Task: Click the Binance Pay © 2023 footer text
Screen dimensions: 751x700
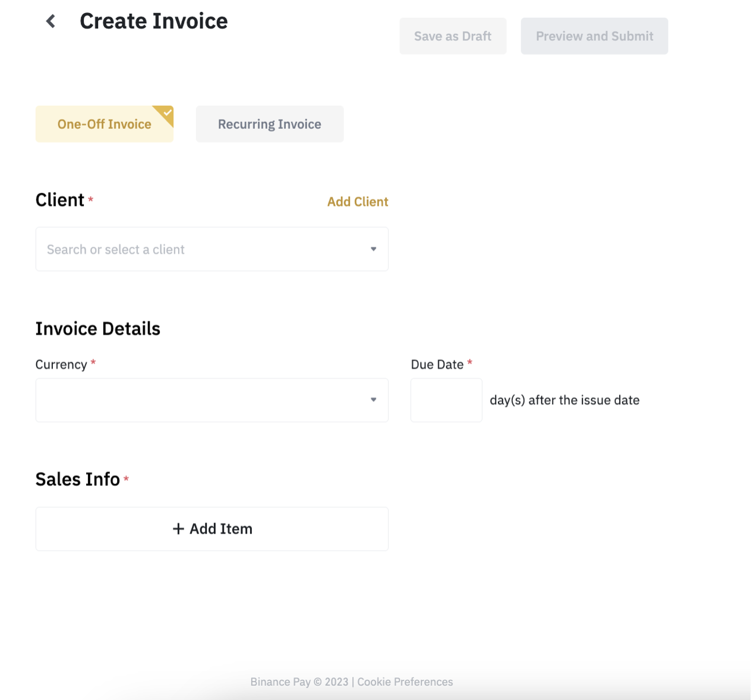Action: (x=299, y=682)
